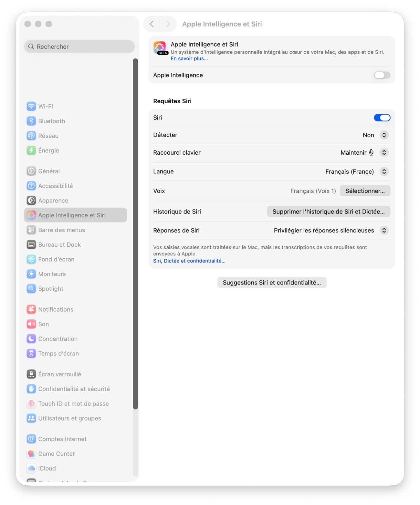Viewport: 420px width, 505px height.
Task: Open the Concentration moon icon
Action: click(x=31, y=339)
